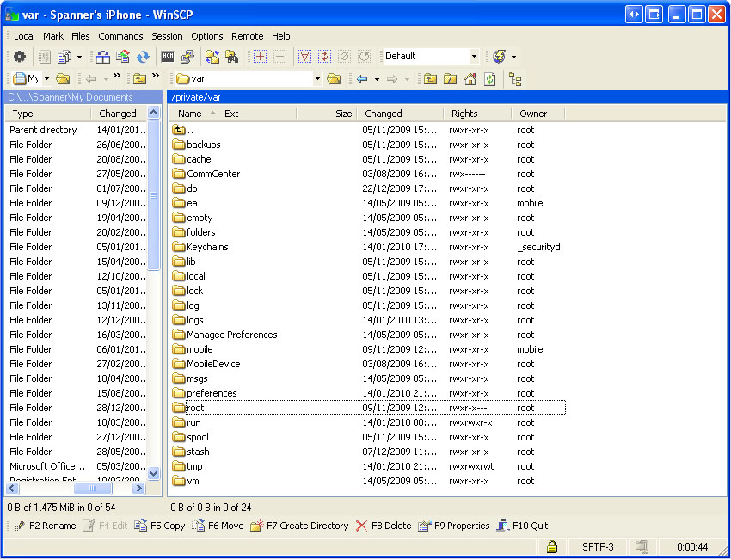Click the remote blue Back arrow

tap(362, 79)
